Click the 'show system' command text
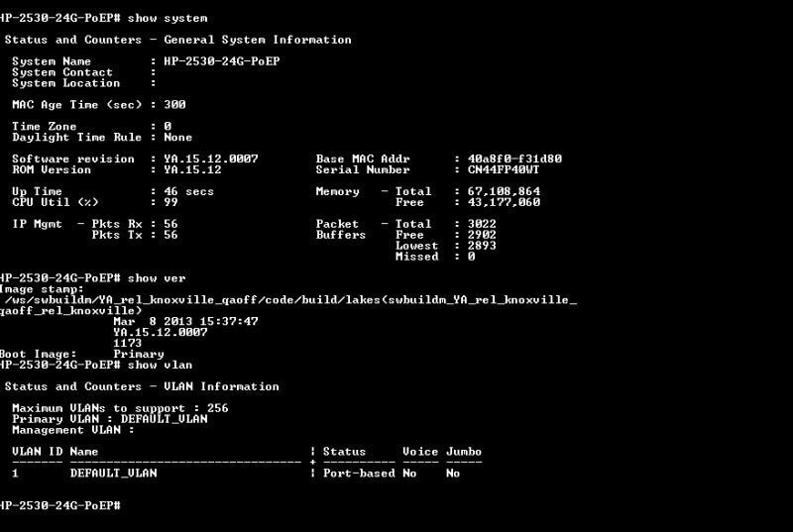793x532 pixels. (x=168, y=18)
